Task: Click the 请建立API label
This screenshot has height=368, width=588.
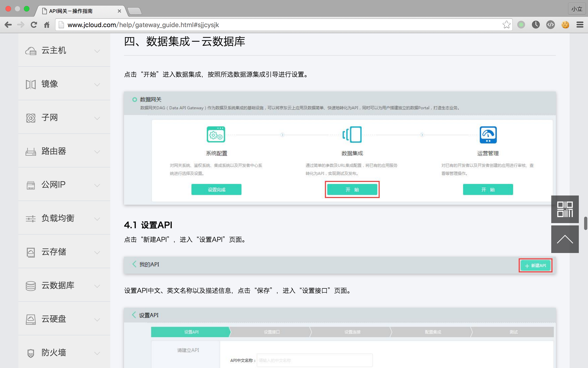Action: coord(188,350)
